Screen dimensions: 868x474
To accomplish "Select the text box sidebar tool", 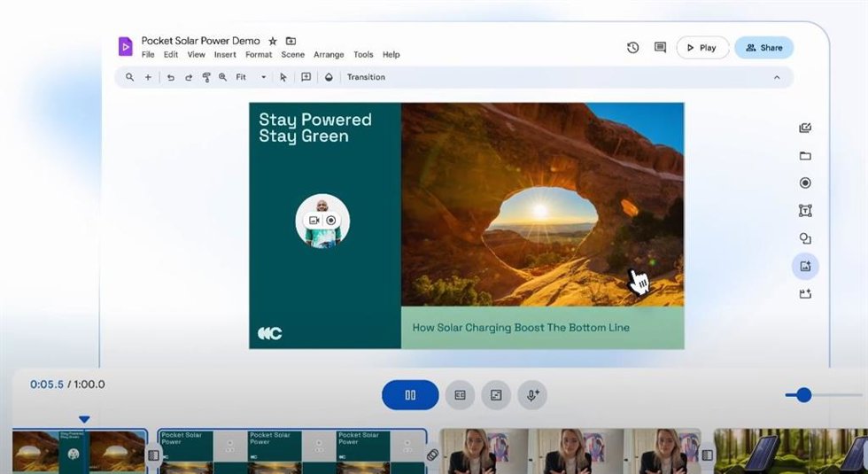I will pos(805,211).
